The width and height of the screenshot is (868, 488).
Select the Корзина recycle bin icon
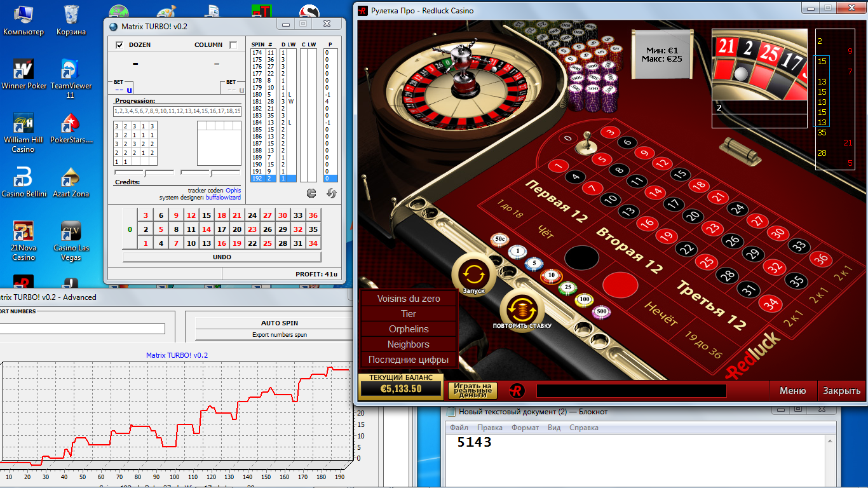point(71,19)
